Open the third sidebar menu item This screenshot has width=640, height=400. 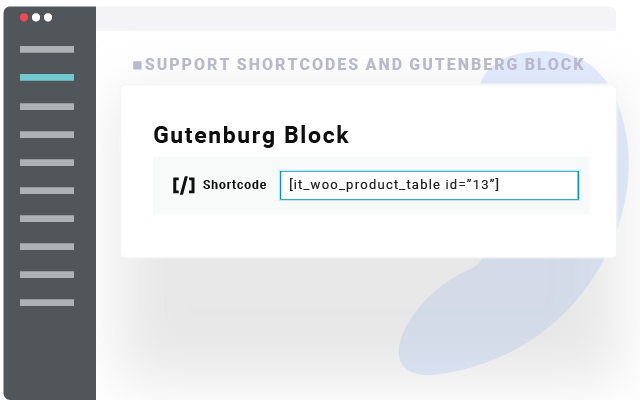47,105
